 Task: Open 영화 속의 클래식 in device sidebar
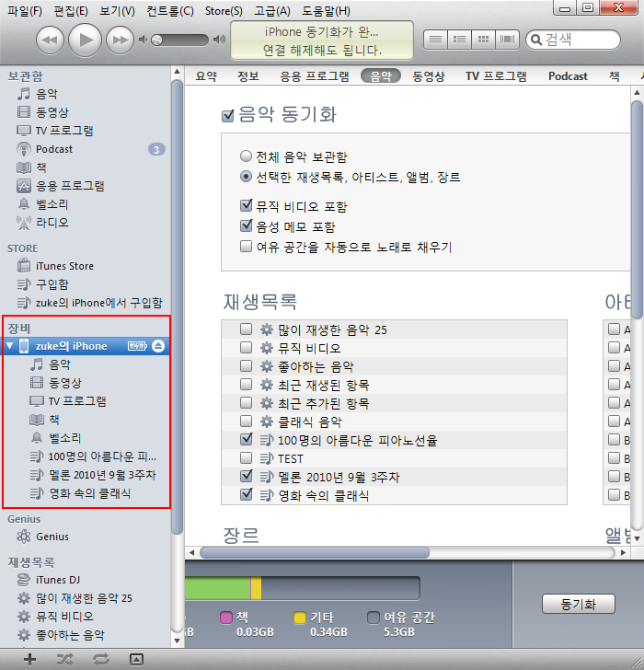point(89,493)
